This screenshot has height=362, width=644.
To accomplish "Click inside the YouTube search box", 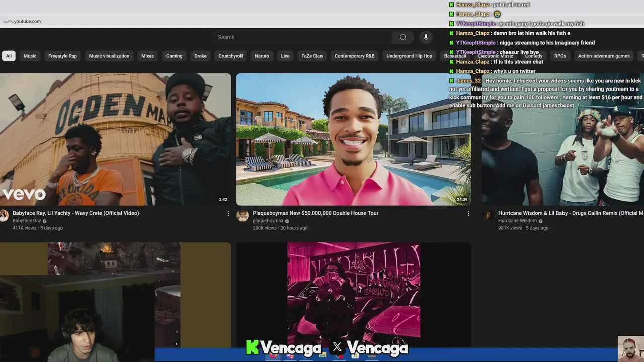I will pos(302,37).
